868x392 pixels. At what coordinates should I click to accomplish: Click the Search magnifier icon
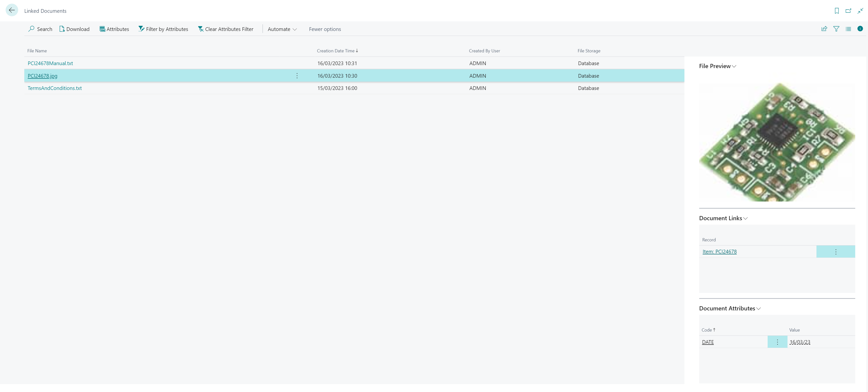click(x=31, y=29)
